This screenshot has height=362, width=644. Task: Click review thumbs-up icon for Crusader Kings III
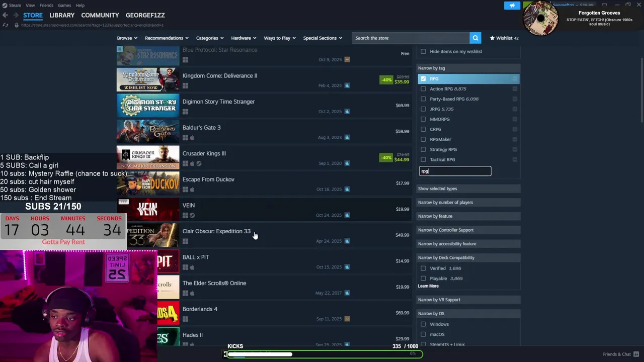coord(347,163)
